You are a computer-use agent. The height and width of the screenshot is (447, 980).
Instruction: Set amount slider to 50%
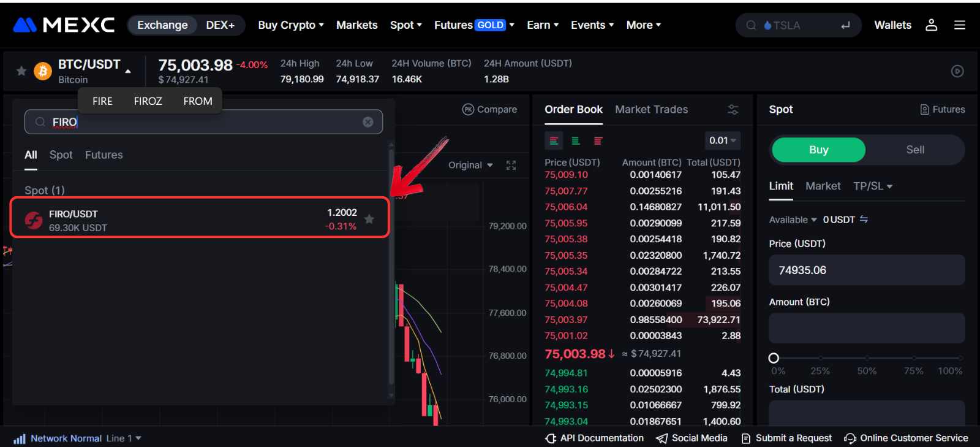tap(867, 358)
